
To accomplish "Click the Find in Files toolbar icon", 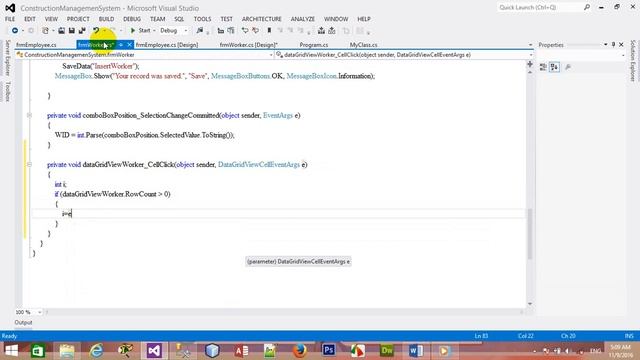I will point(200,31).
